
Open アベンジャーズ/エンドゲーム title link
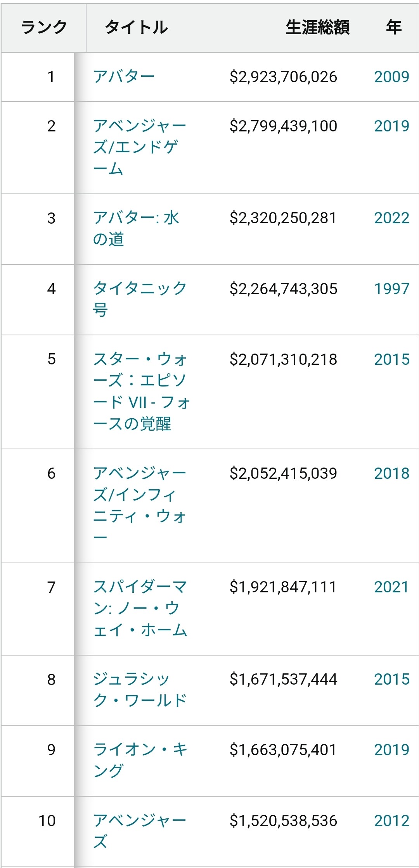[140, 147]
